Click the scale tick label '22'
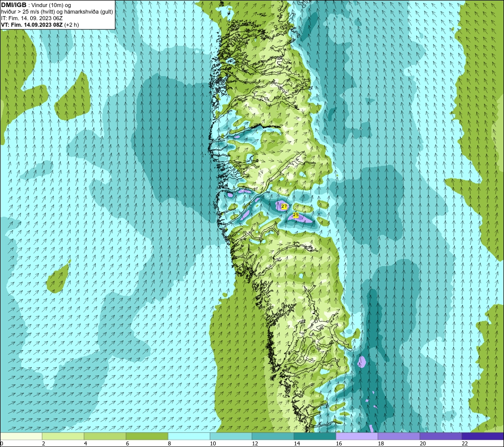 465,444
